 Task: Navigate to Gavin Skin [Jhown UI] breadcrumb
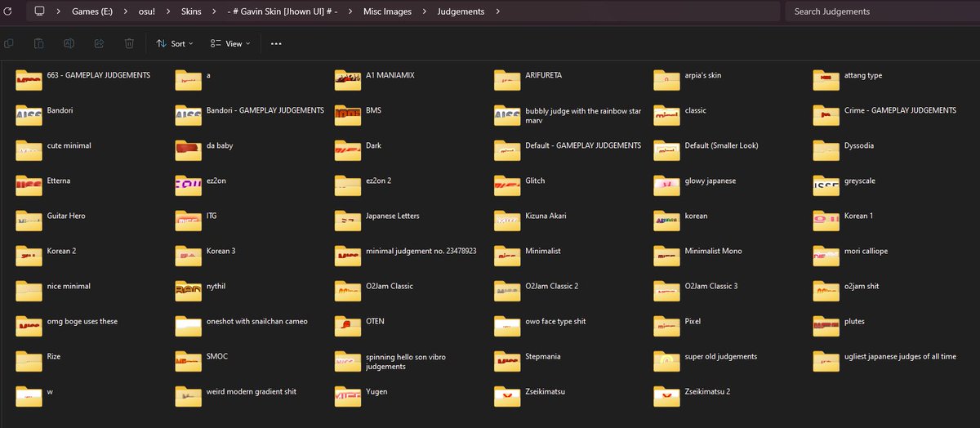point(283,11)
